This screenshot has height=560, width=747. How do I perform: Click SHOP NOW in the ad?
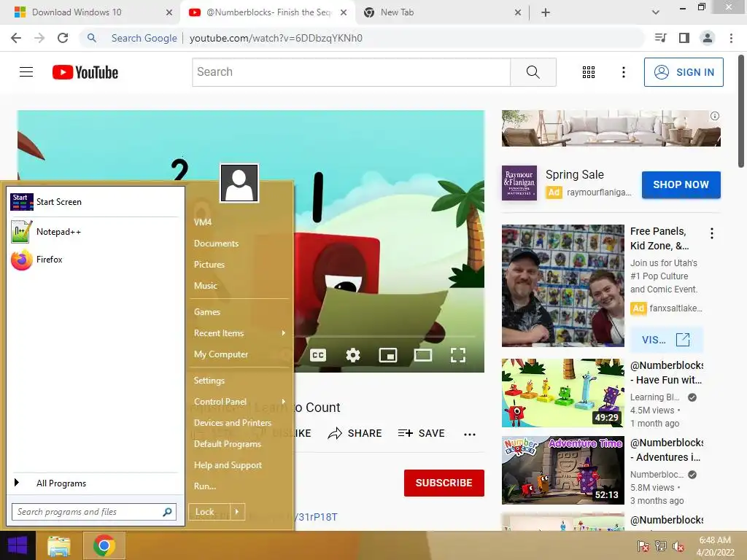coord(681,184)
